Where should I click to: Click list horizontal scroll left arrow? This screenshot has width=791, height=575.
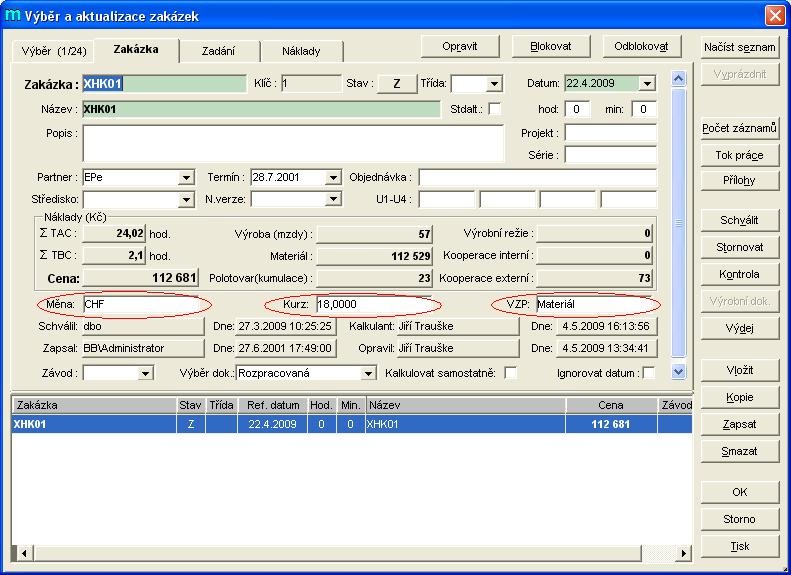click(24, 553)
